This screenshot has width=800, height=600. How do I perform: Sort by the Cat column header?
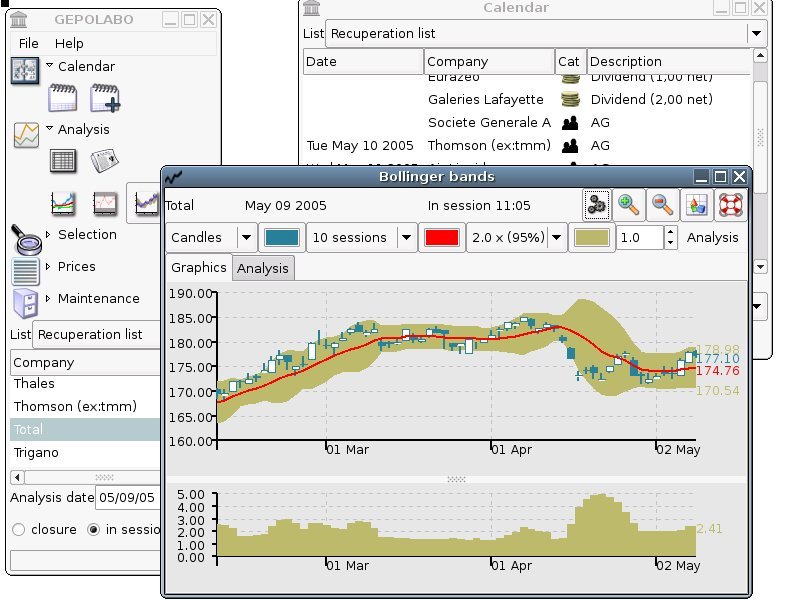click(x=570, y=61)
